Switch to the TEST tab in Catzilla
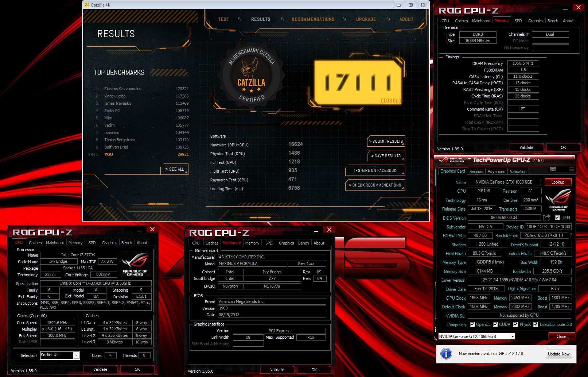The height and width of the screenshot is (377, 588). (x=223, y=19)
